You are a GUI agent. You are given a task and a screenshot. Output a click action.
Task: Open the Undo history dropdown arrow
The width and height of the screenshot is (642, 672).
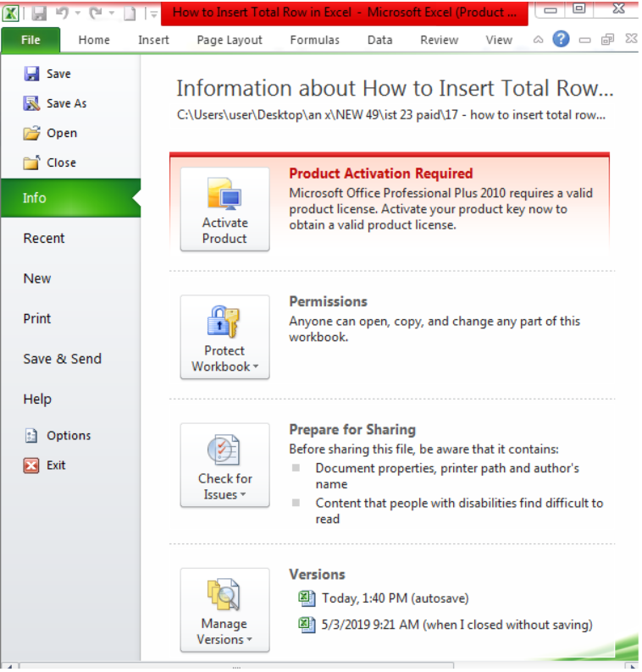click(x=78, y=14)
